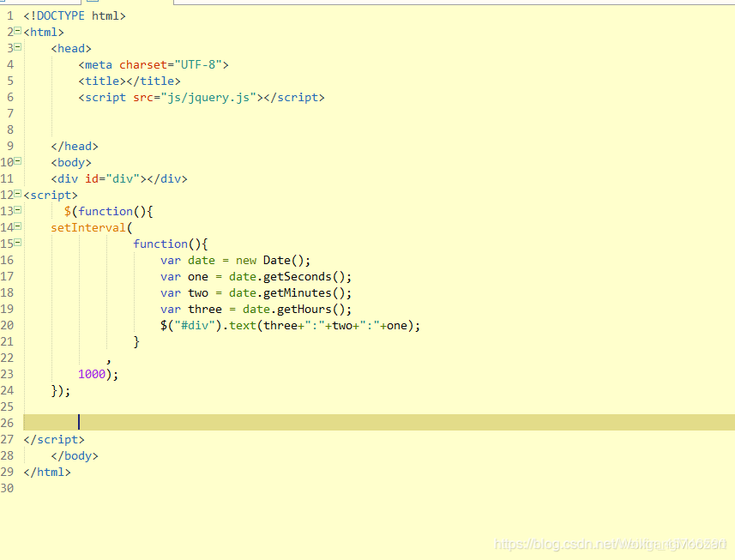Image resolution: width=735 pixels, height=560 pixels.
Task: Click the 1000 interval value
Action: (x=92, y=375)
